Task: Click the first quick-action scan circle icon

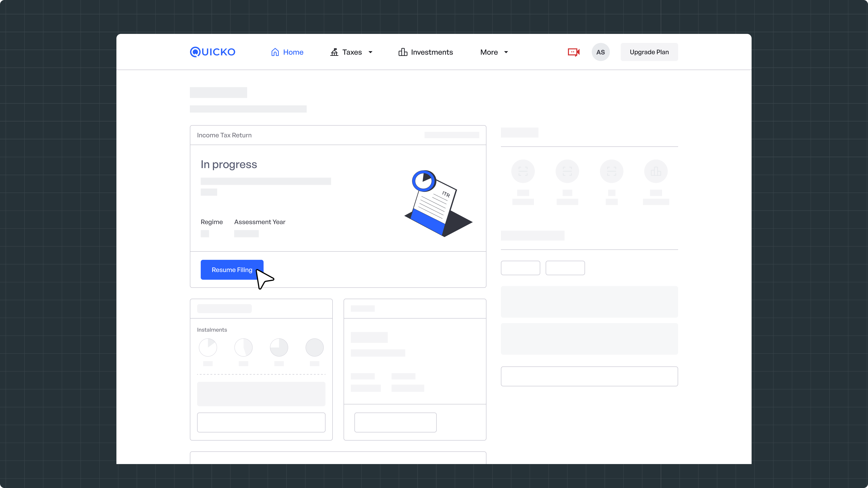Action: [x=523, y=171]
